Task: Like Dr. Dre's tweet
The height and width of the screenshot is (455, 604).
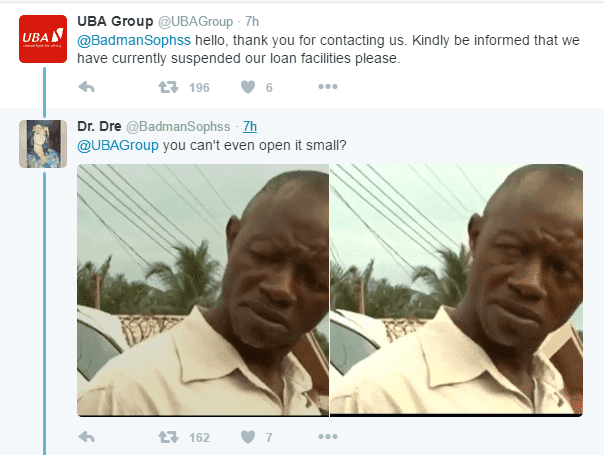Action: (248, 437)
